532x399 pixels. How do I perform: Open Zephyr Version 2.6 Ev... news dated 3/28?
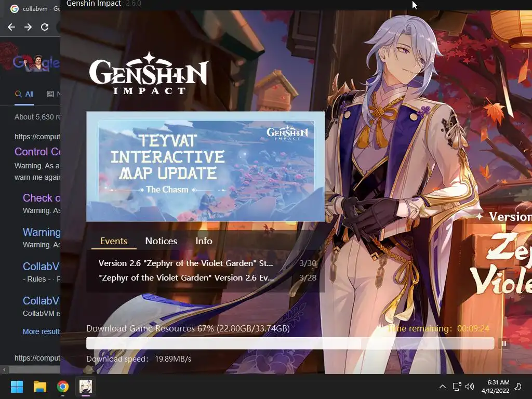coord(207,278)
